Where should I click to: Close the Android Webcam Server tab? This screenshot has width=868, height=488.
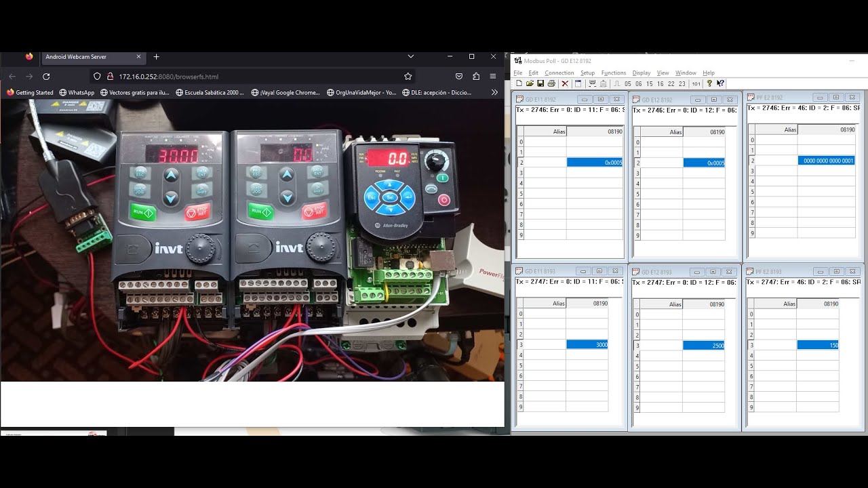pos(138,57)
